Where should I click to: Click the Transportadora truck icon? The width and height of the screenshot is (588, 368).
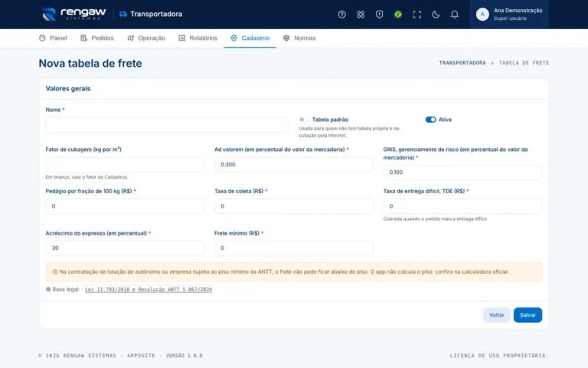tap(123, 15)
